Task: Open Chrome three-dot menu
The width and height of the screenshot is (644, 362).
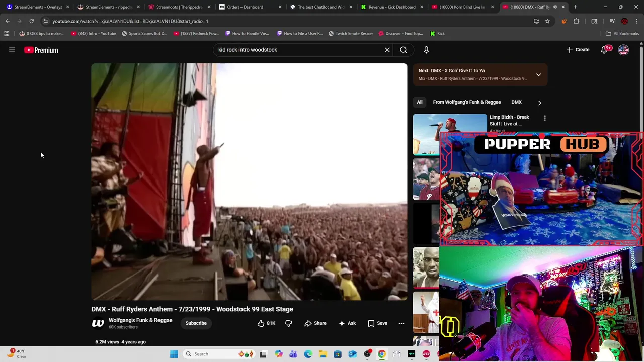Action: tap(637, 21)
